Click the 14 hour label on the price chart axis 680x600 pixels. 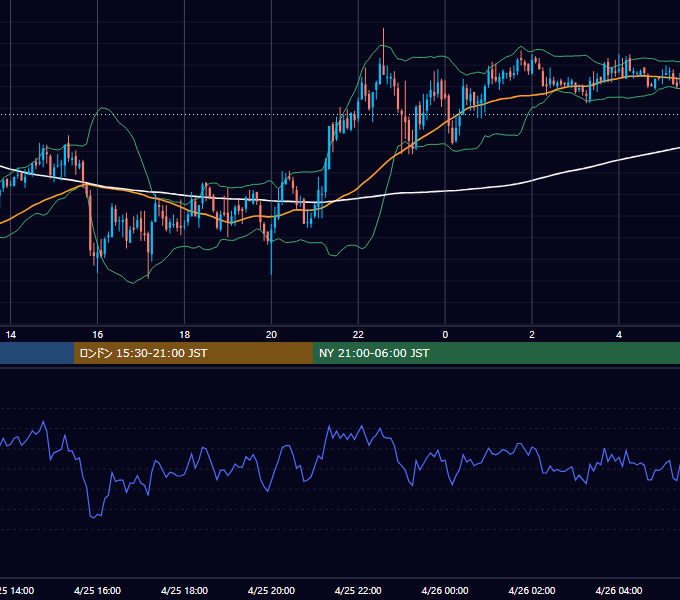coord(10,335)
